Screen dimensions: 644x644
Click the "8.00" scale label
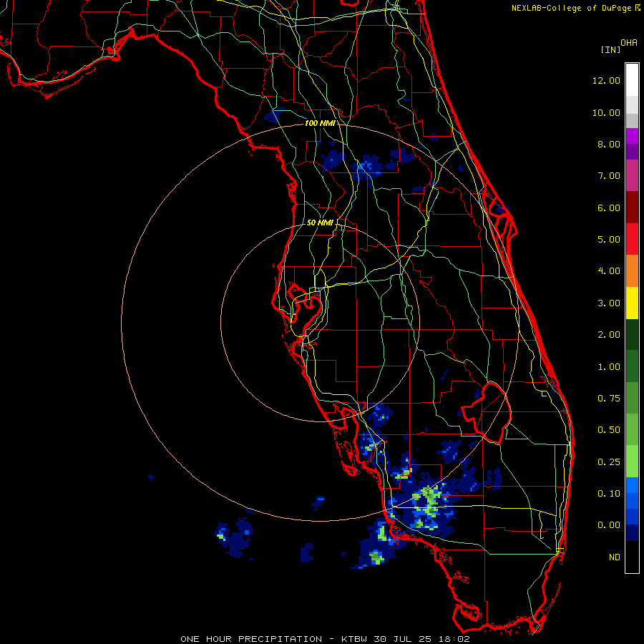[x=609, y=144]
